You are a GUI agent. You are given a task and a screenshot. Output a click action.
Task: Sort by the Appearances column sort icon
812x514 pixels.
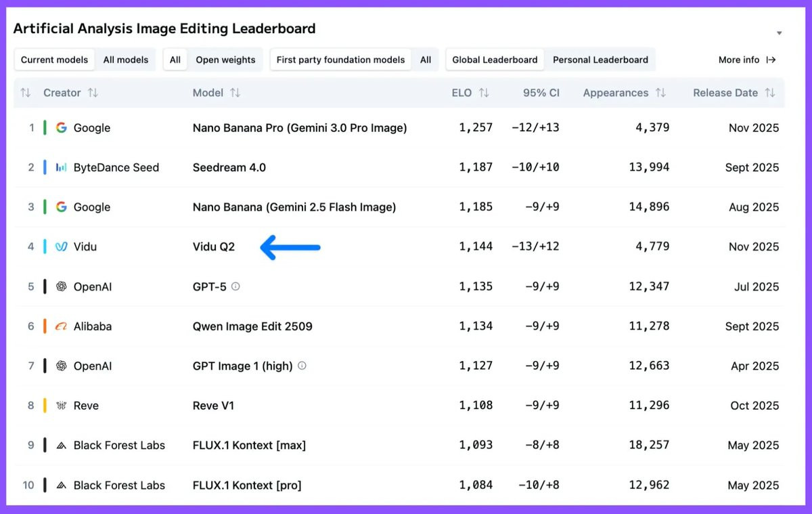[660, 93]
